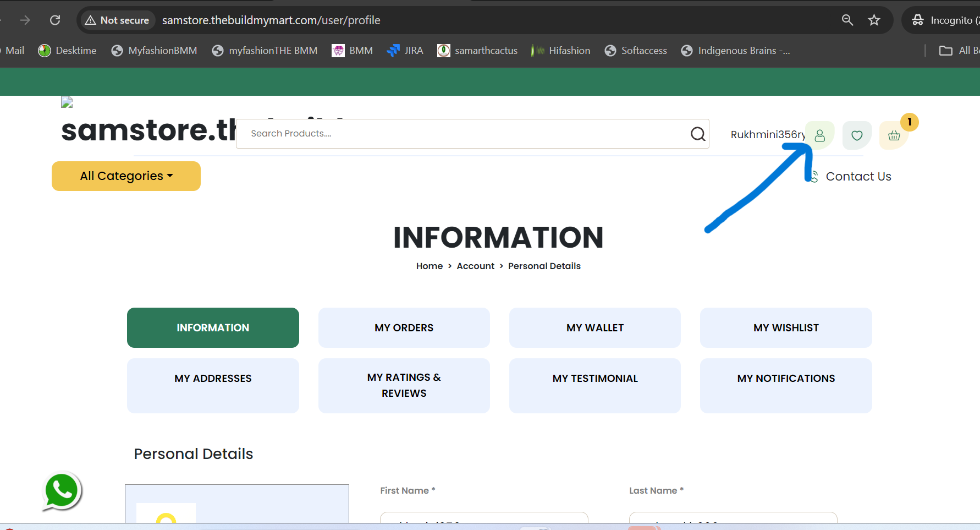Open WhatsApp chat floating icon

coord(62,491)
